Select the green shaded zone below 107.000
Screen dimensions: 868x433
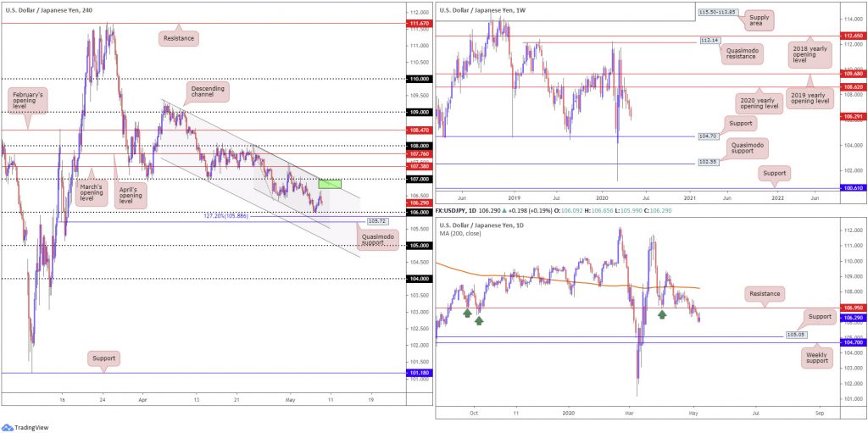[330, 184]
